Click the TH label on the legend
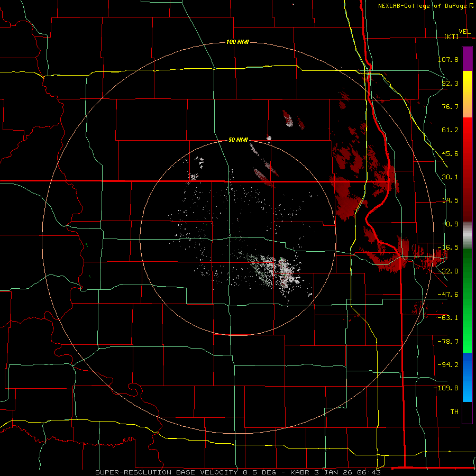The image size is (476, 476). point(454,412)
